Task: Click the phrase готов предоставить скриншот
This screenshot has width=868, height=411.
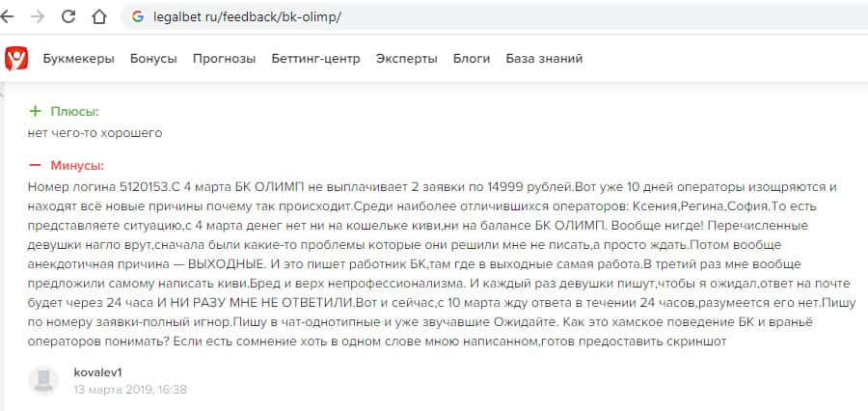Action: [634, 342]
